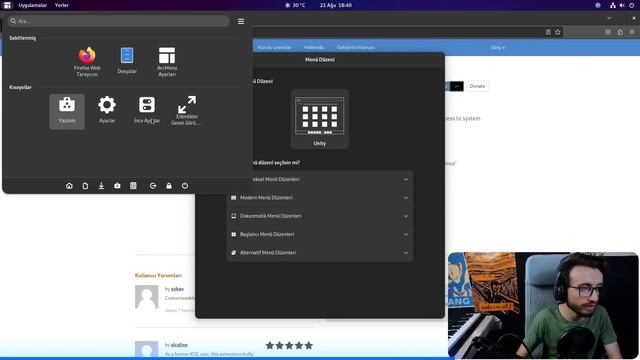Click the log out icon in ArcMenu footer
This screenshot has width=640, height=360.
[153, 186]
